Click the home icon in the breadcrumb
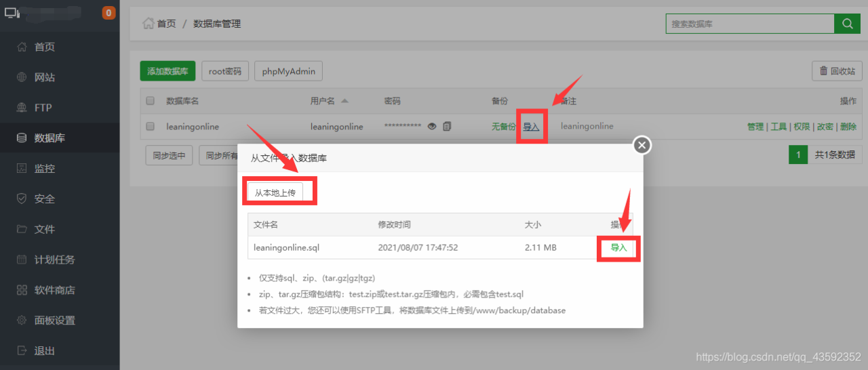Image resolution: width=868 pixels, height=370 pixels. tap(148, 24)
